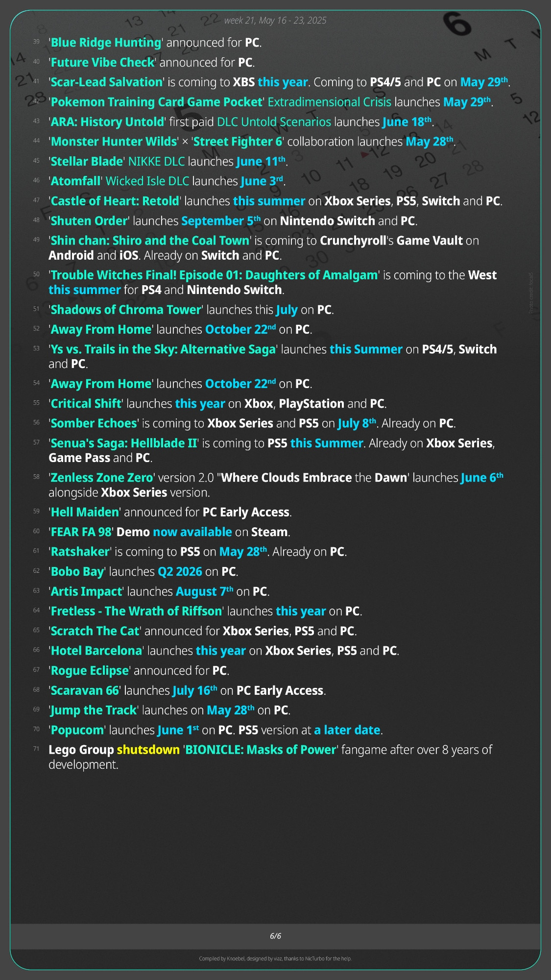Click the 'Critical Shift' title
The image size is (551, 980).
(x=86, y=404)
